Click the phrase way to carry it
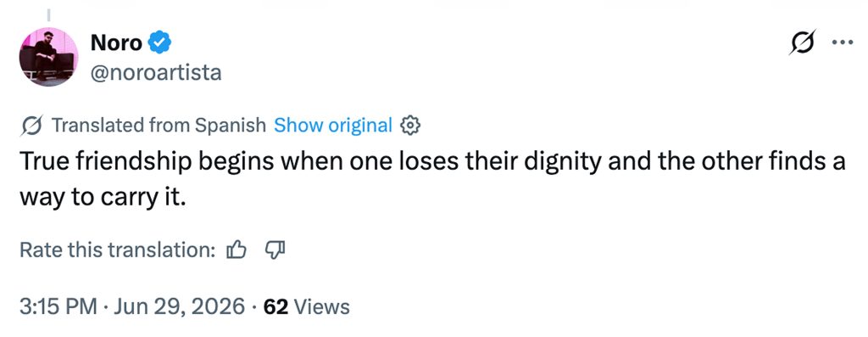The image size is (868, 337). coord(102,199)
